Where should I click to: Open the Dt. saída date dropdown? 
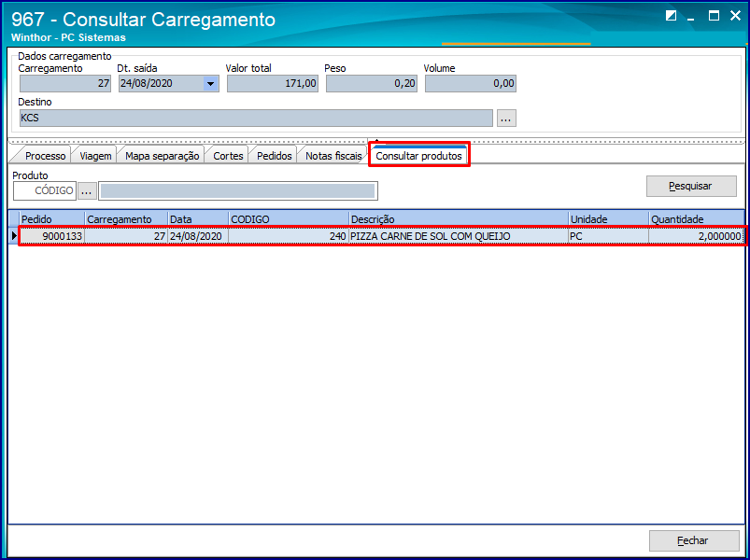[x=209, y=84]
